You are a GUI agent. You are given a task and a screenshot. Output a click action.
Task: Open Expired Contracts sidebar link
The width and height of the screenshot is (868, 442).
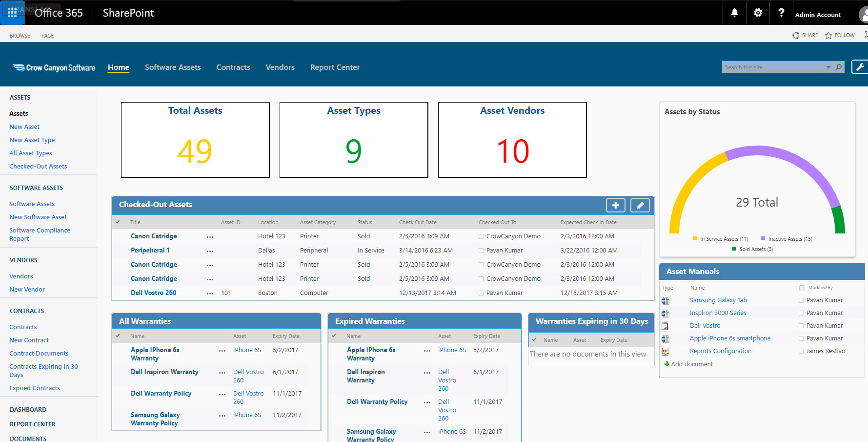click(35, 388)
